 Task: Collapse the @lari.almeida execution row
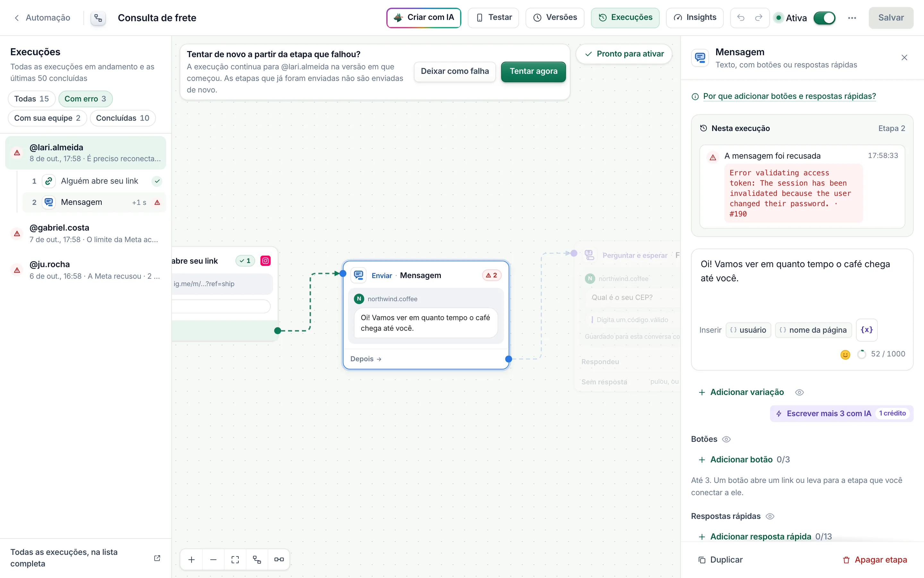tap(86, 153)
